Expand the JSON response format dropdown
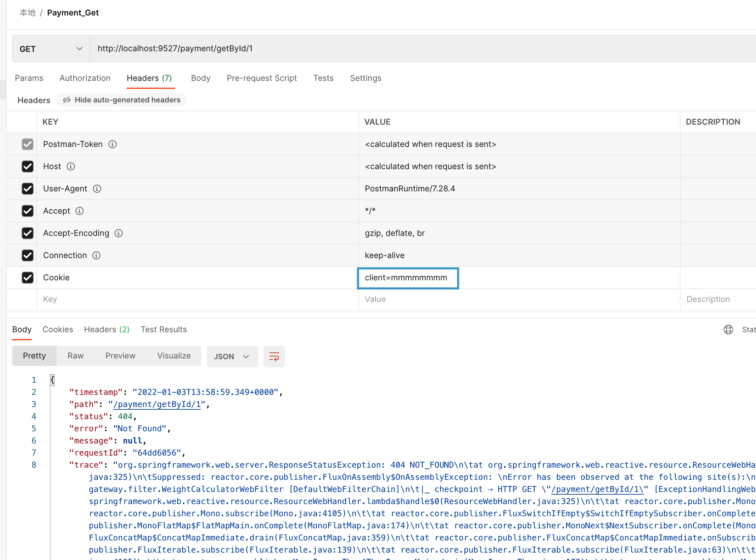The width and height of the screenshot is (756, 560). click(232, 356)
